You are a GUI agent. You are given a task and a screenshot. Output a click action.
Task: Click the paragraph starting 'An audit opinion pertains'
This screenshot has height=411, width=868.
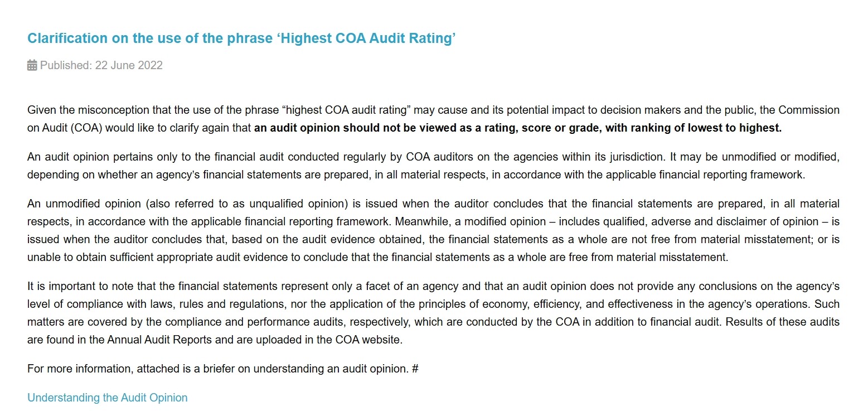tap(433, 166)
